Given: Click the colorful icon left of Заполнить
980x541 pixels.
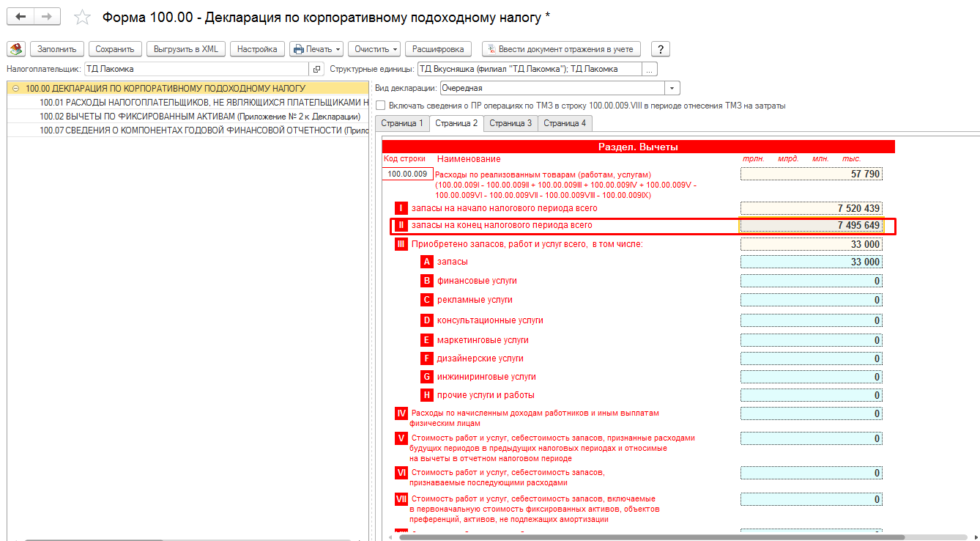Looking at the screenshot, I should pos(16,49).
